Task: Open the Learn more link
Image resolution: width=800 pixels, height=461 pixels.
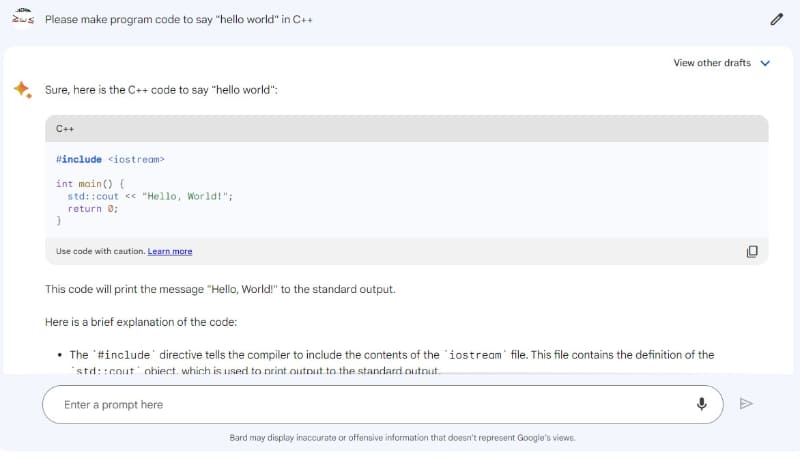Action: click(170, 251)
